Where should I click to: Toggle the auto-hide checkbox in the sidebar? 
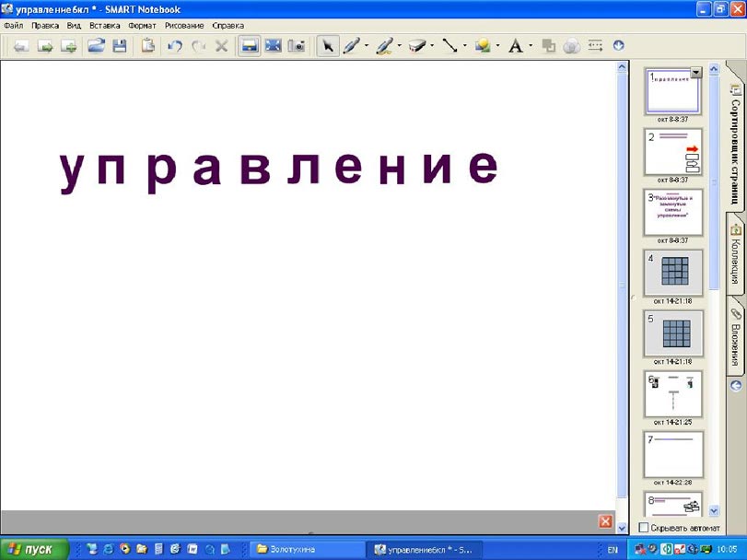(x=644, y=528)
